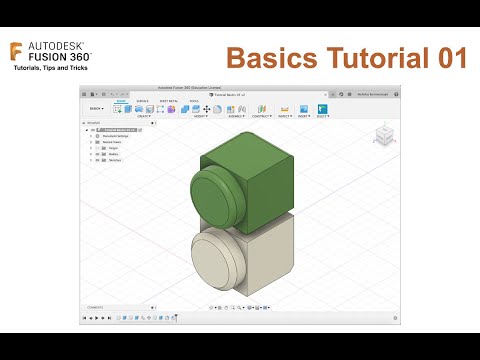Image resolution: width=480 pixels, height=360 pixels.
Task: Play the timeline
Action: point(96,318)
